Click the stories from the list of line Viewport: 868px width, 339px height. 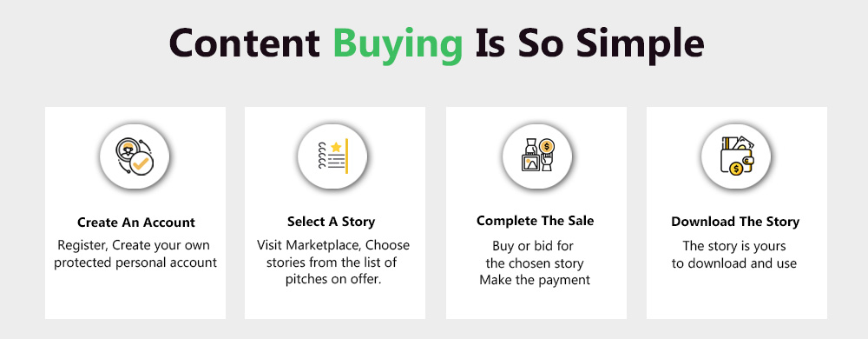pyautogui.click(x=331, y=262)
